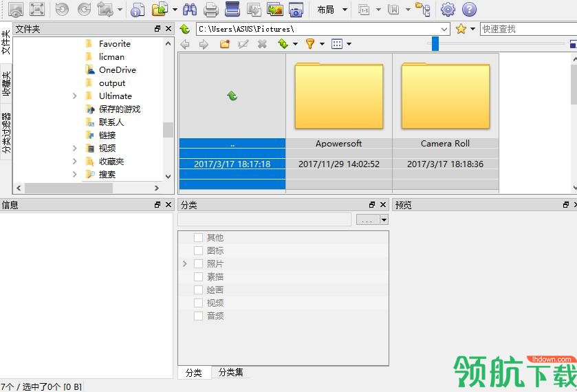Check the 图标 category checkbox
The height and width of the screenshot is (392, 577).
pyautogui.click(x=198, y=250)
